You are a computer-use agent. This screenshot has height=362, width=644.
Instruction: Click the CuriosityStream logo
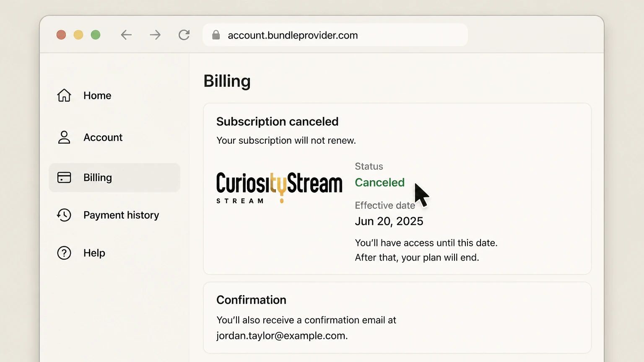coord(279,188)
